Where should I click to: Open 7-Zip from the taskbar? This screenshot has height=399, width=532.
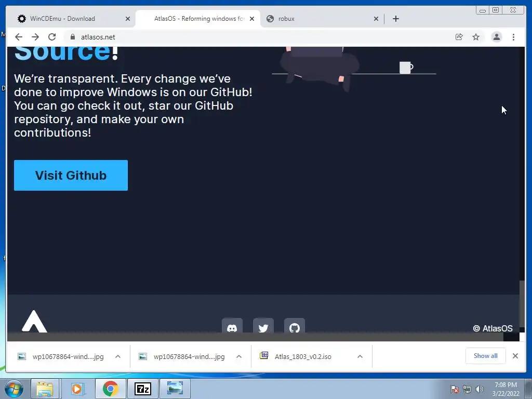coord(143,389)
